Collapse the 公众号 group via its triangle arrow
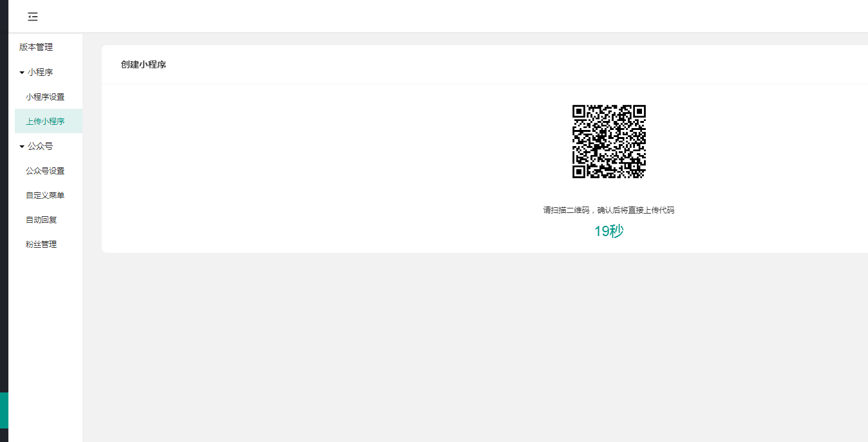The image size is (868, 442). [x=22, y=147]
